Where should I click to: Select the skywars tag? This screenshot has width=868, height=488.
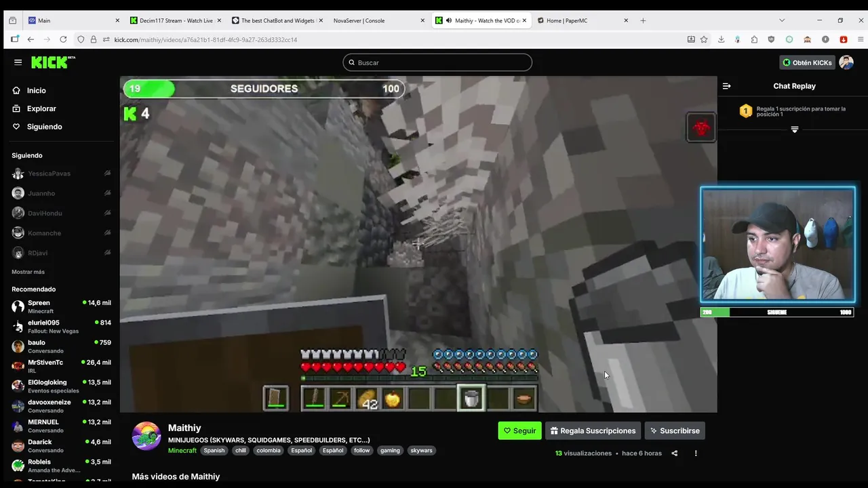pyautogui.click(x=421, y=451)
